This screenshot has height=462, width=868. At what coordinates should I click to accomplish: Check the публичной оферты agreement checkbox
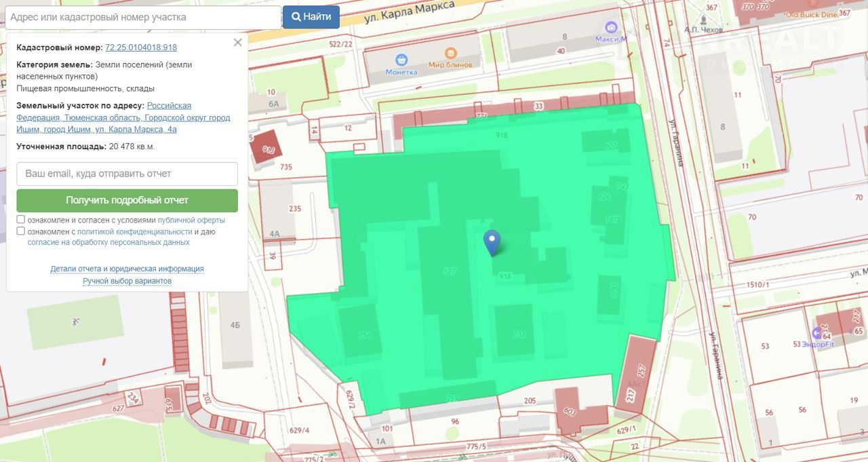21,220
